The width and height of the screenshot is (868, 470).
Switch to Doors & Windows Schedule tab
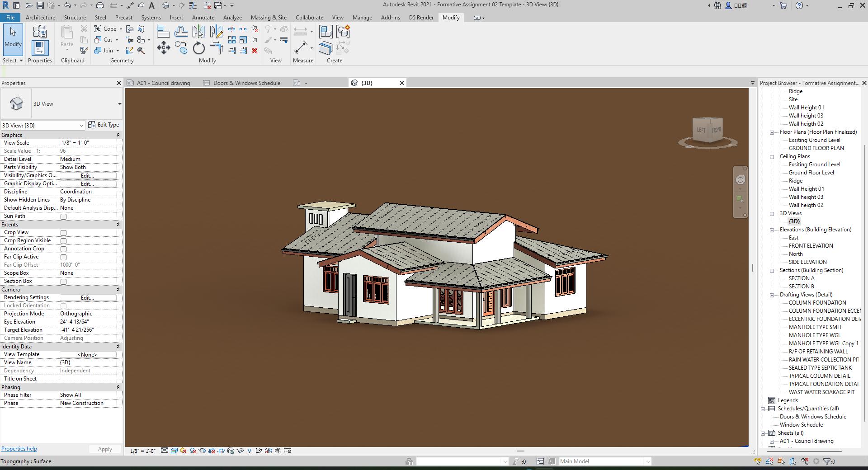coord(246,83)
